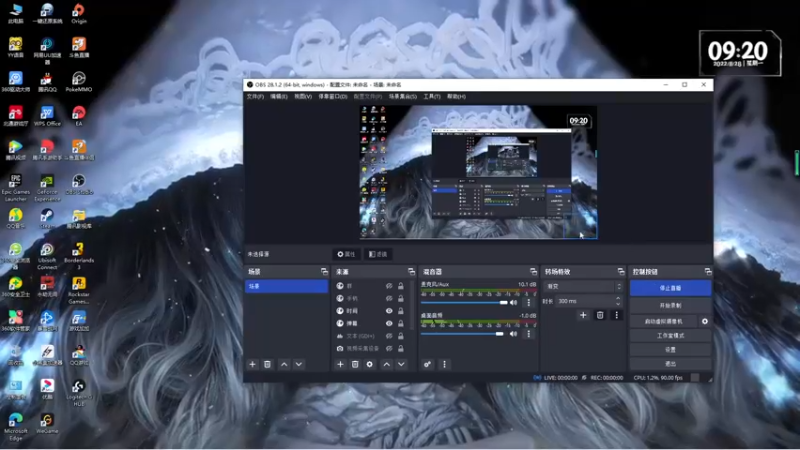The image size is (800, 450).
Task: Click the 开始录制 start recording button
Action: click(x=670, y=306)
